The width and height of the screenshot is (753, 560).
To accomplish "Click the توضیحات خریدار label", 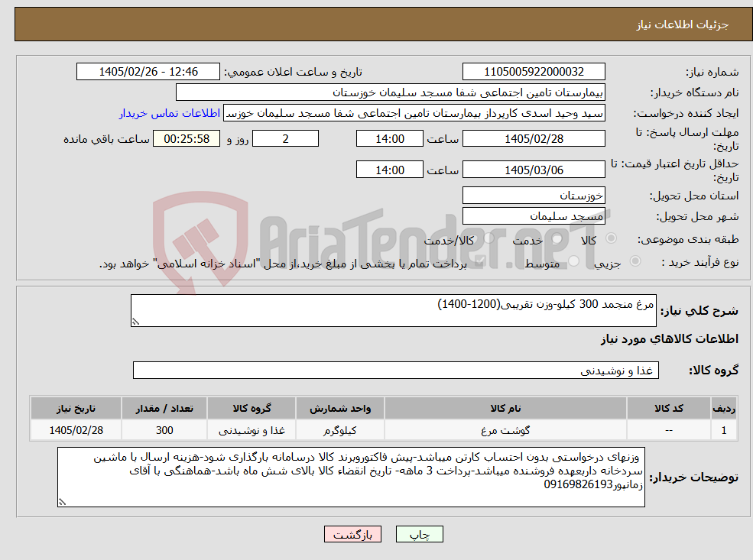I will [x=694, y=477].
